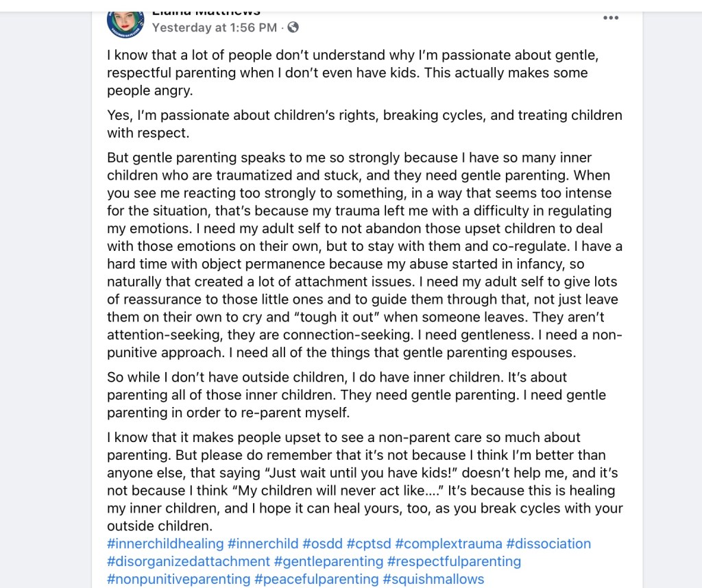Click the #nonpunitiveparenting hashtag
Image resolution: width=702 pixels, height=588 pixels.
(178, 579)
